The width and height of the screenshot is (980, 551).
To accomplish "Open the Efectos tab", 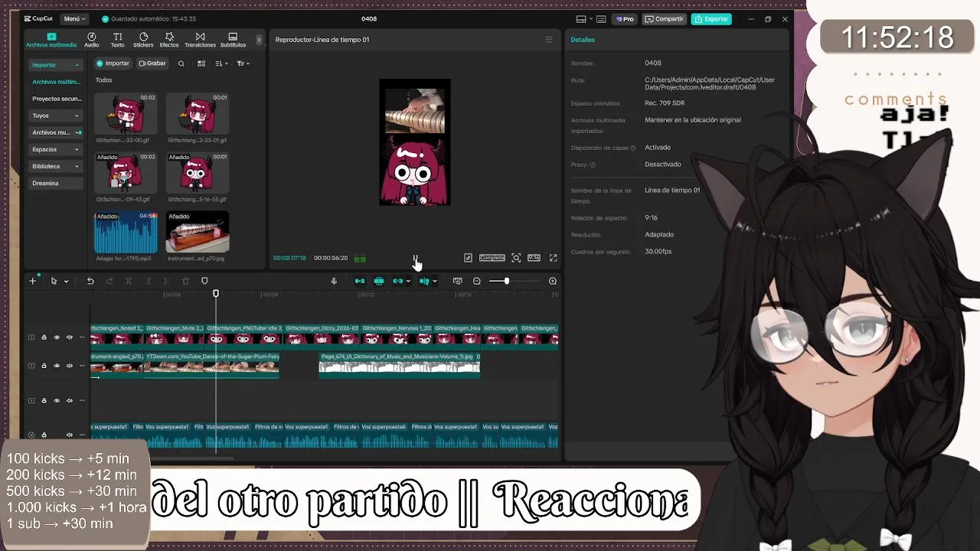I will 169,40.
